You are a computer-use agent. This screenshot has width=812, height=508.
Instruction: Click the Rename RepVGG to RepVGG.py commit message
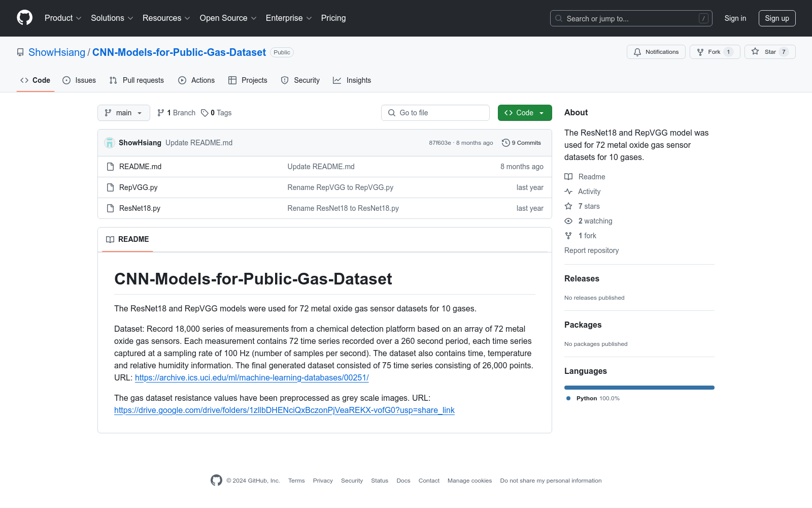341,187
